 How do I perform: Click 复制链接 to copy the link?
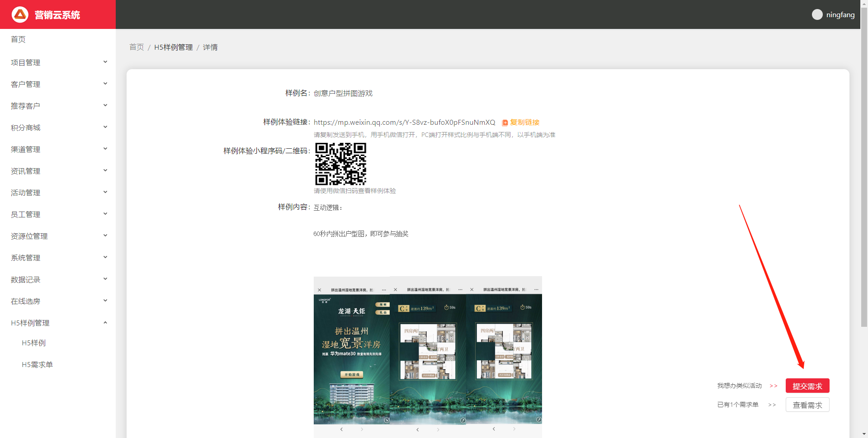click(525, 122)
